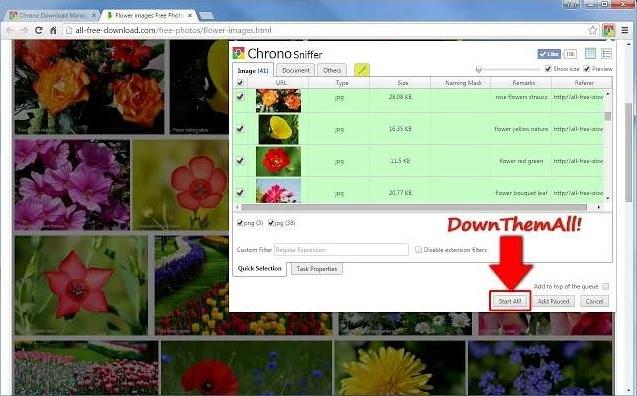Click the yellow pencil edit icon
Viewport: 637px width, 396px height.
(362, 70)
